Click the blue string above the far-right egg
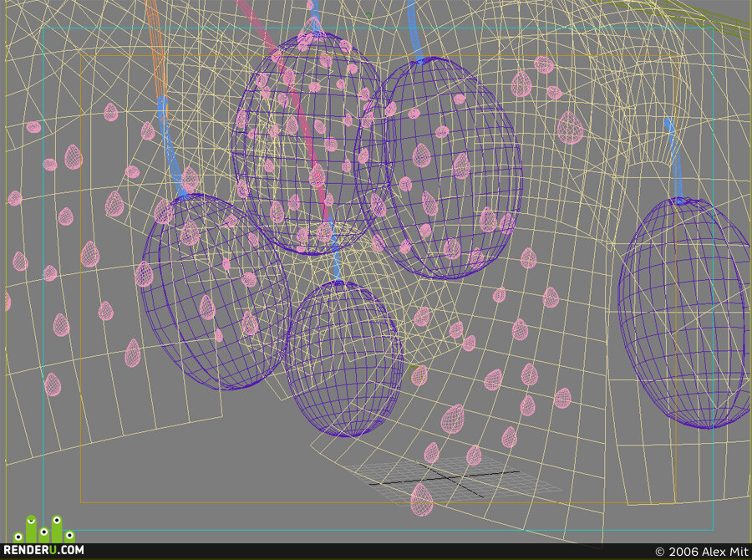Image resolution: width=752 pixels, height=560 pixels. 673,160
